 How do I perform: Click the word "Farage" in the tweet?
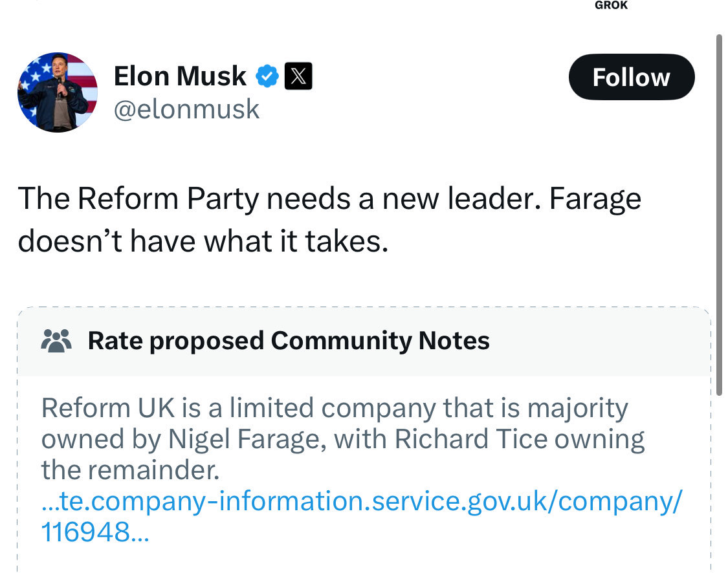[x=595, y=199]
